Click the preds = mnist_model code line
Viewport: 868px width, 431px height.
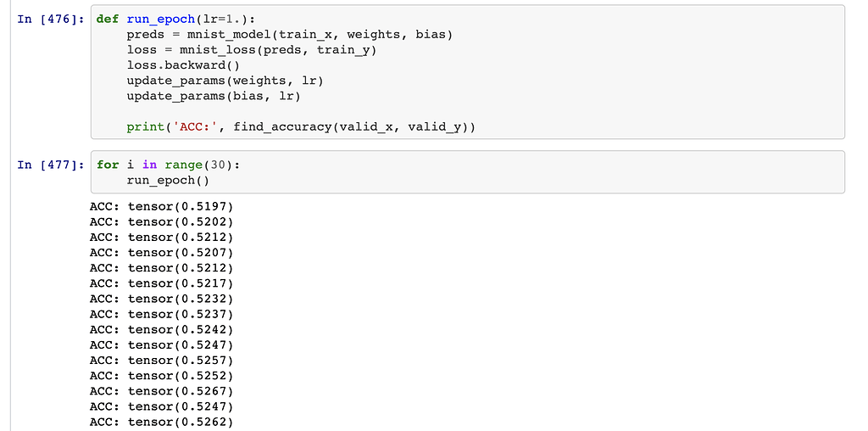[290, 35]
